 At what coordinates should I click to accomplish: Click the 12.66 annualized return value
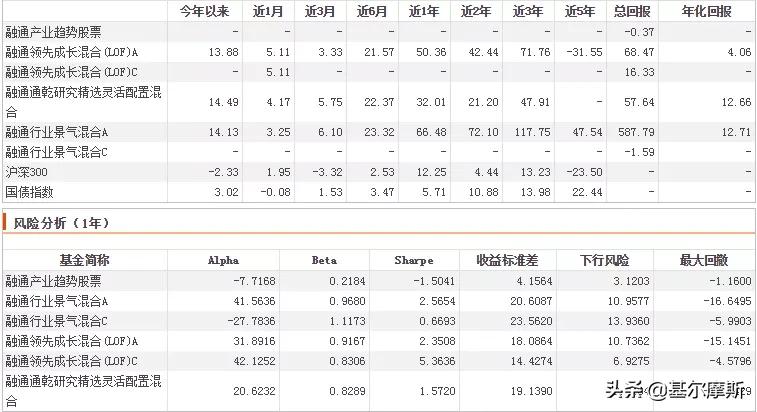(x=736, y=102)
